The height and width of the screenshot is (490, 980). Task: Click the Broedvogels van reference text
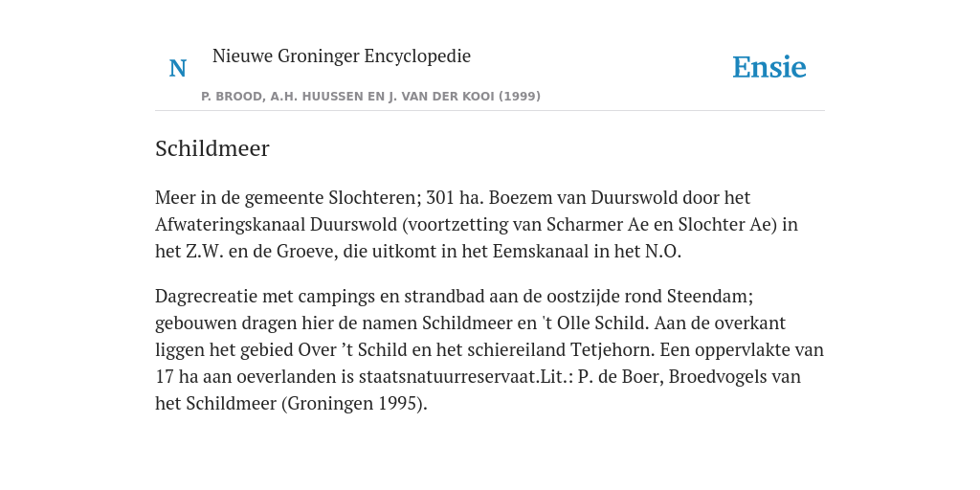click(735, 377)
